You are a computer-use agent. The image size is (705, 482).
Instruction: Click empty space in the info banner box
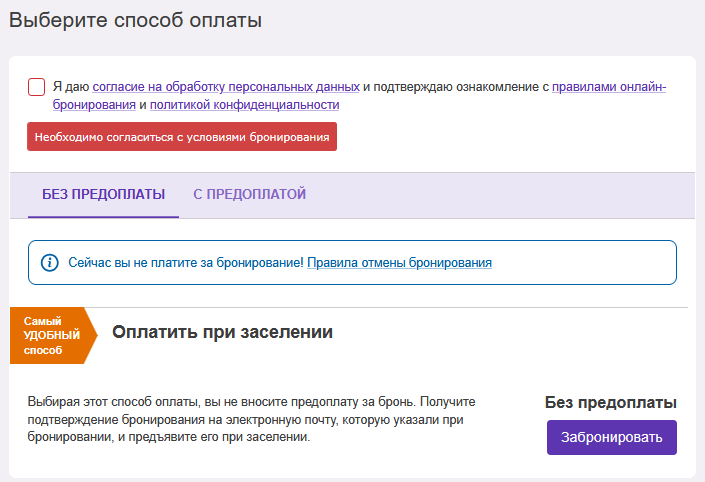(585, 263)
